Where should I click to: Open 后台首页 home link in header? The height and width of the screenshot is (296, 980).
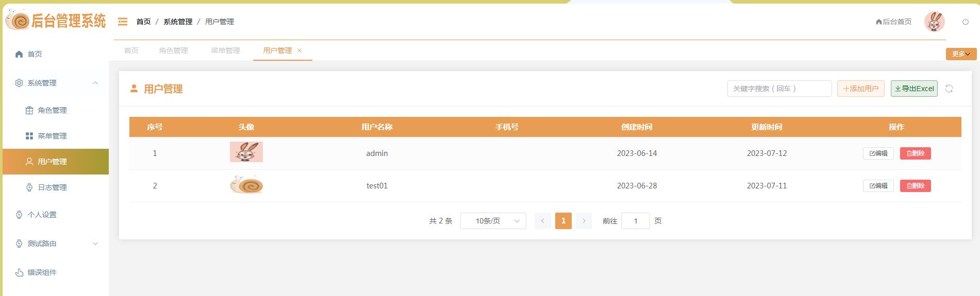point(893,22)
